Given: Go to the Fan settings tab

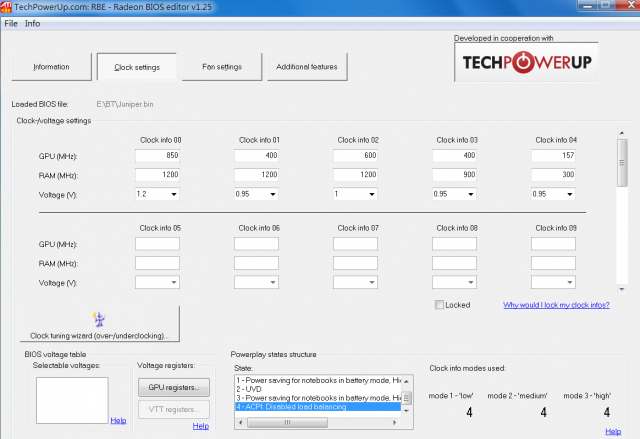Looking at the screenshot, I should click(222, 67).
